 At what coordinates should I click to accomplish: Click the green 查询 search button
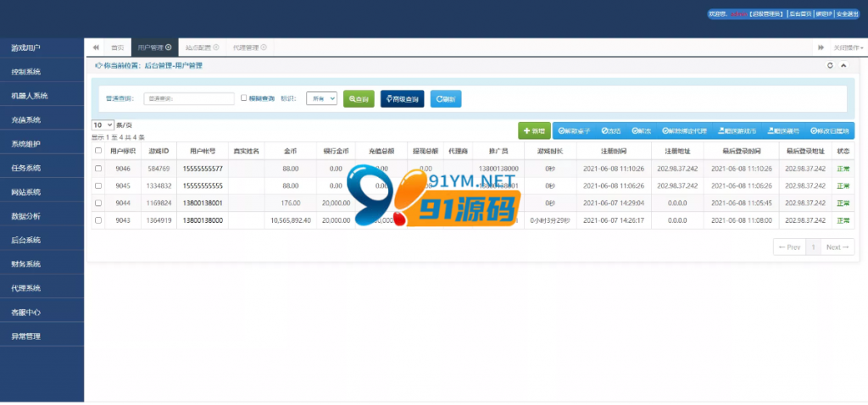[x=359, y=98]
